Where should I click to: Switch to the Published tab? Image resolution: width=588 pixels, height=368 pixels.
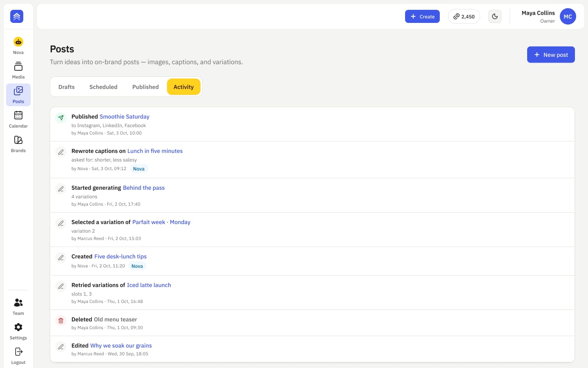coord(145,87)
